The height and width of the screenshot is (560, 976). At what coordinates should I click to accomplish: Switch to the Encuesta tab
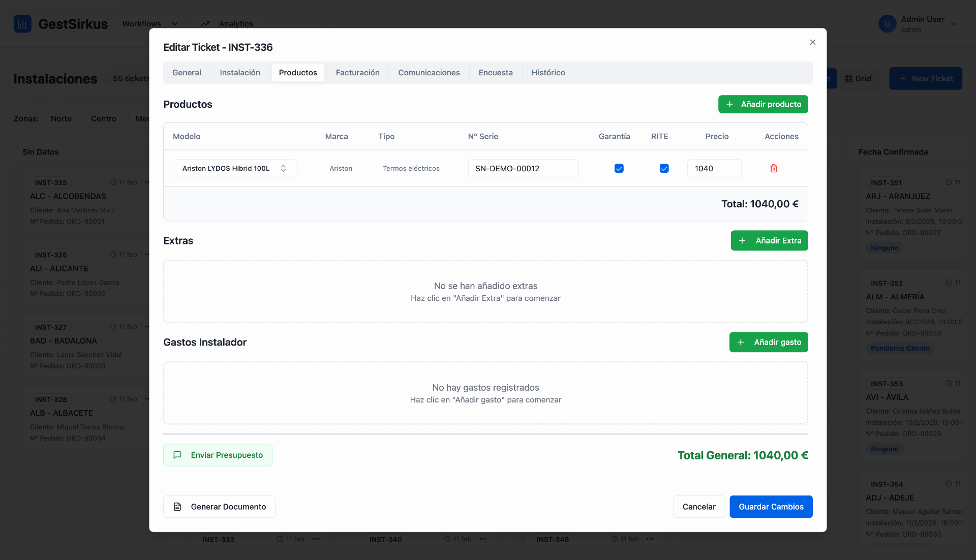496,73
